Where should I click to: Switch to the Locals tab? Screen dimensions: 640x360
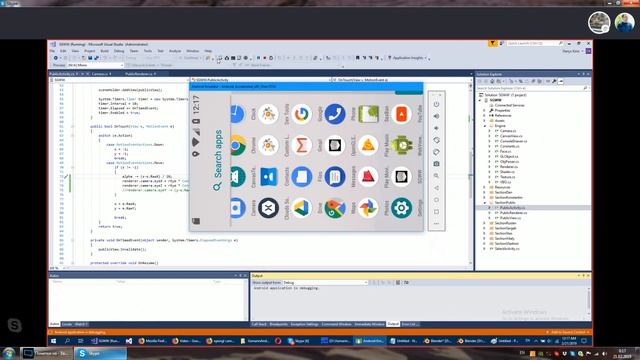[67, 324]
